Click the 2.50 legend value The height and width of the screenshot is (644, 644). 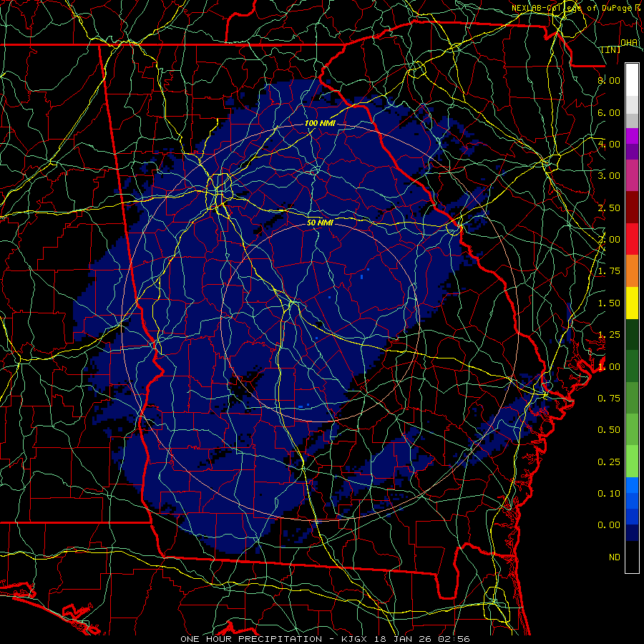pos(609,208)
